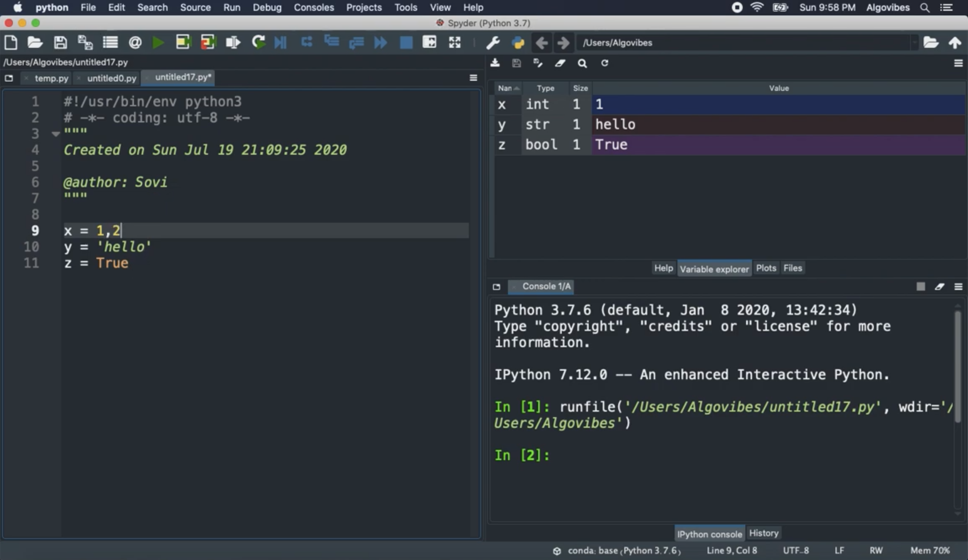
Task: Open the Debug menu
Action: click(x=267, y=7)
